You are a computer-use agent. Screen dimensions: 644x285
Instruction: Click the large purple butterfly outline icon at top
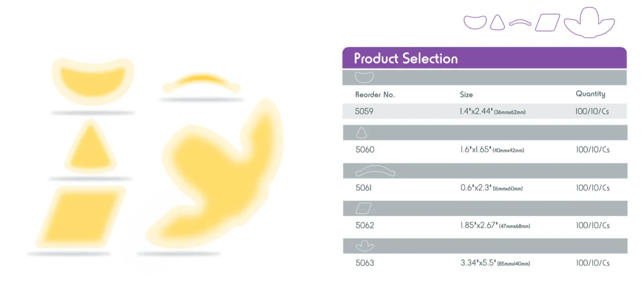(x=588, y=23)
